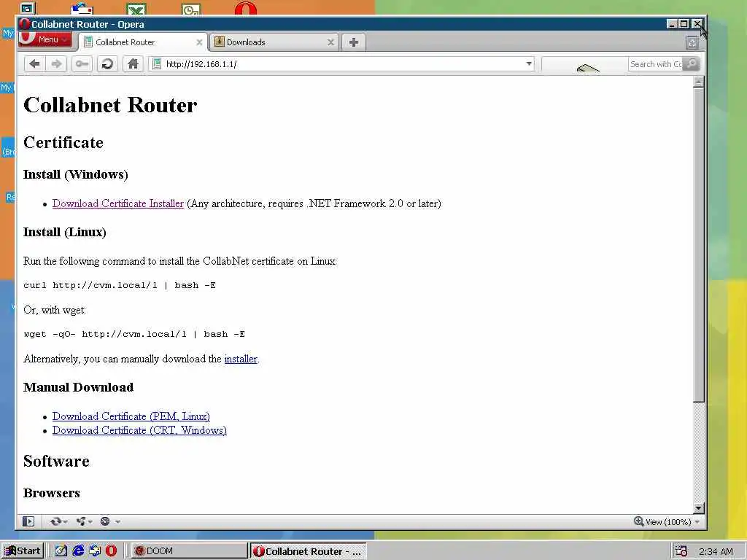Follow the installer link
The height and width of the screenshot is (560, 747).
pos(241,359)
